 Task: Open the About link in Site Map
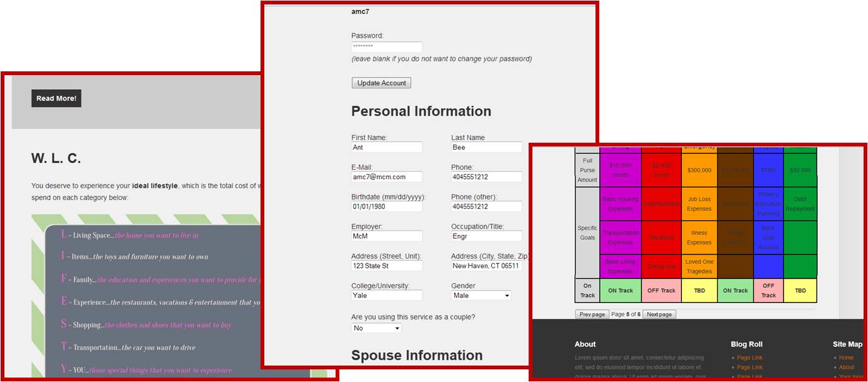pyautogui.click(x=847, y=367)
